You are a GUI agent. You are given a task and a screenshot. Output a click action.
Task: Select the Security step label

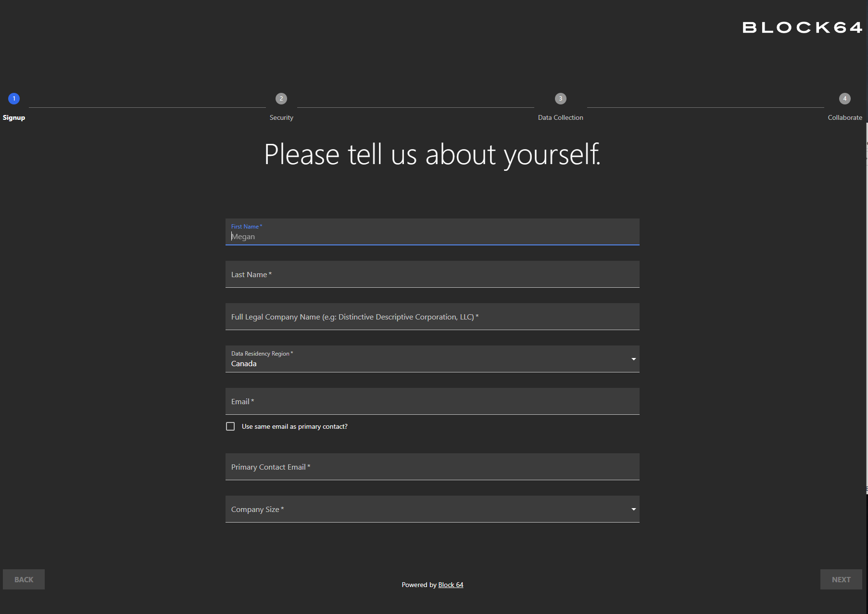pos(281,117)
